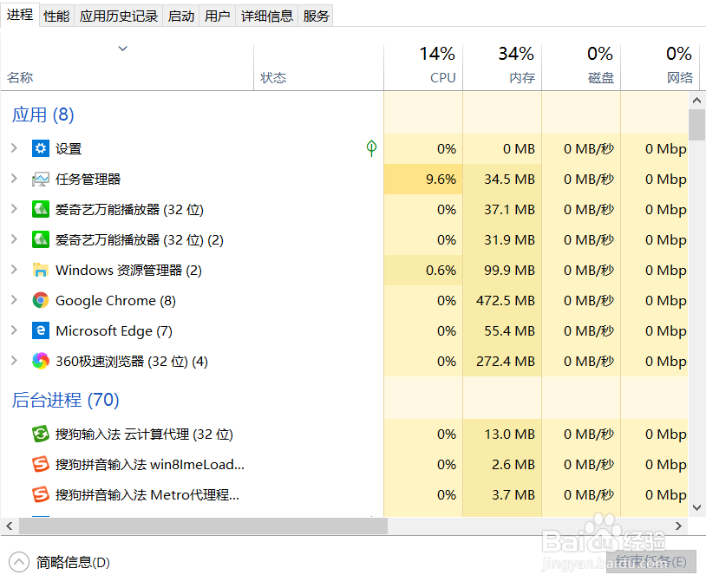This screenshot has width=706, height=588.
Task: Click the 搜狗输入法 云计算代理 icon
Action: point(41,434)
